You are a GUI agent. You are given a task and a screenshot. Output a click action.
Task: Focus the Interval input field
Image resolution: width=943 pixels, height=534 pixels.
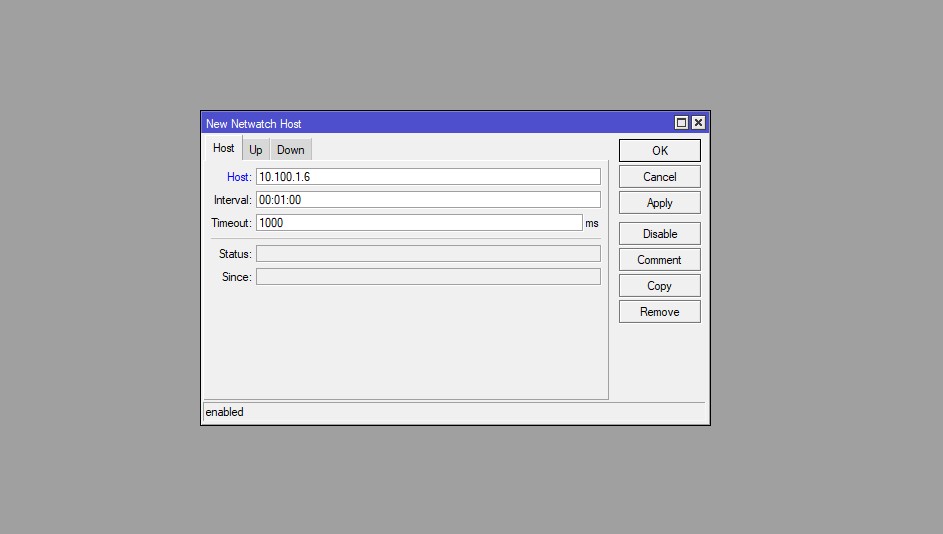(x=428, y=200)
